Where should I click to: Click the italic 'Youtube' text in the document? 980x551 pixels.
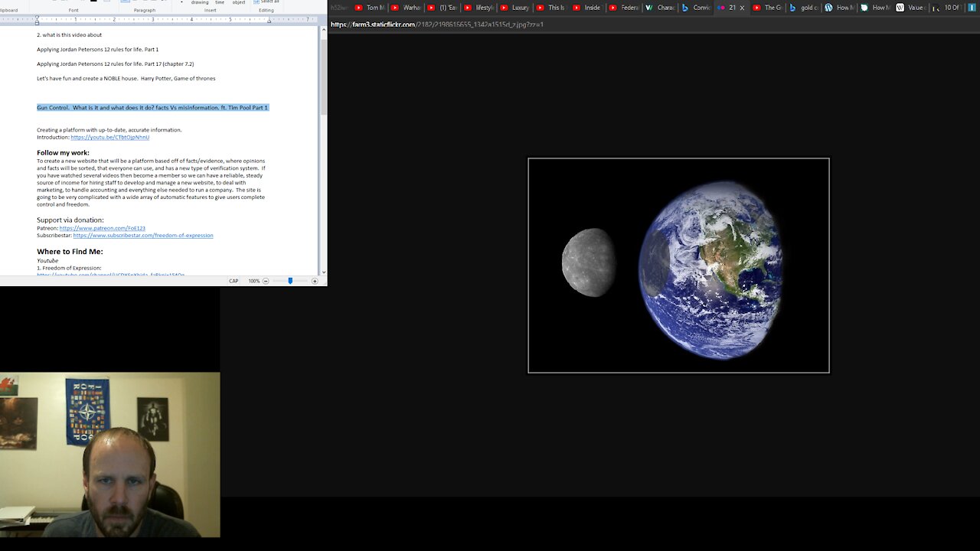[47, 261]
